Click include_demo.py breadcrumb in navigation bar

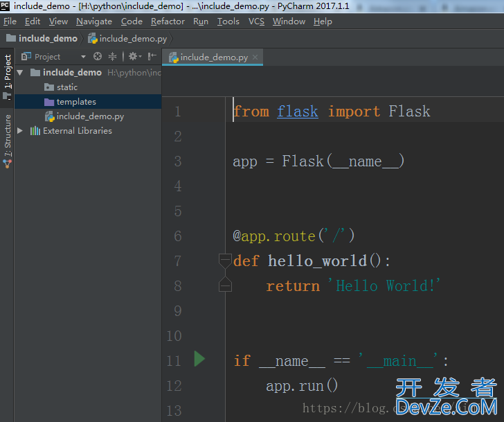127,39
